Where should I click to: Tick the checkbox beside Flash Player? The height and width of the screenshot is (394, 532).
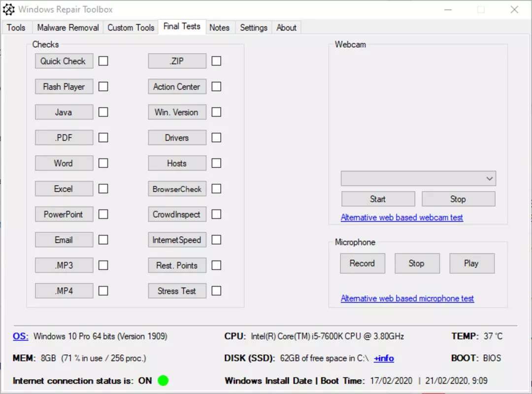pyautogui.click(x=103, y=87)
